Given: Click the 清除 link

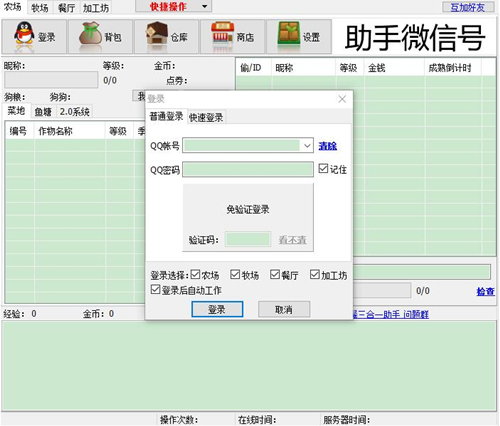Looking at the screenshot, I should pyautogui.click(x=327, y=146).
